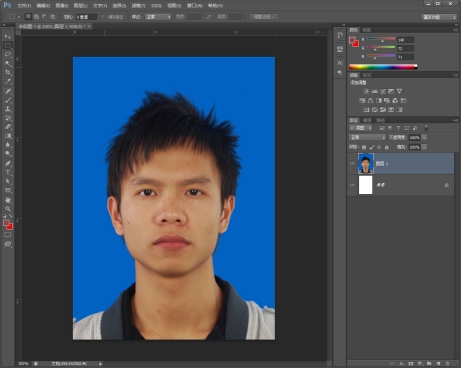Screen dimensions: 461x368
Task: Open the Image menu
Action: [x=62, y=6]
